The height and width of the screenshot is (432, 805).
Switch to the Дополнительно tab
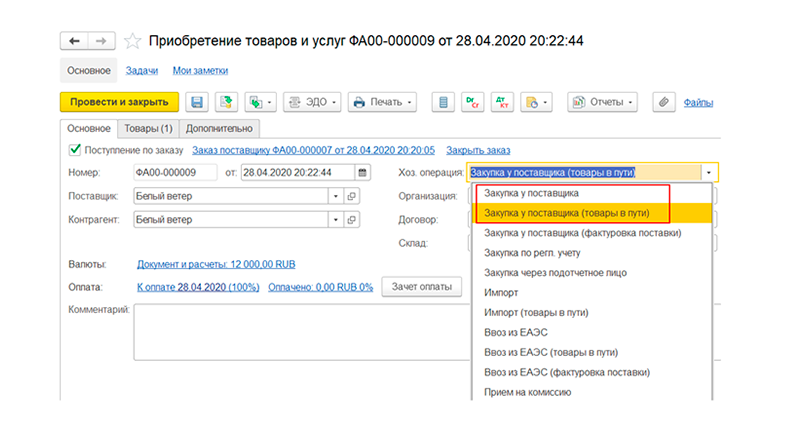(x=219, y=128)
